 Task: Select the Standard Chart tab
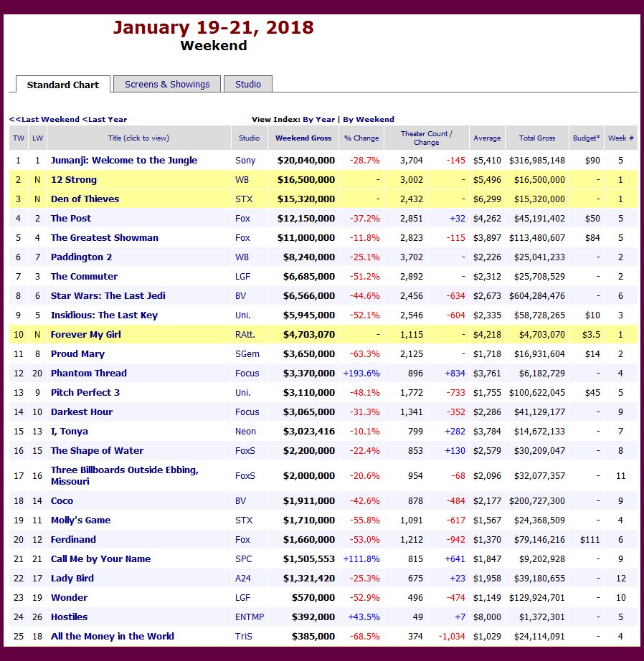[63, 85]
